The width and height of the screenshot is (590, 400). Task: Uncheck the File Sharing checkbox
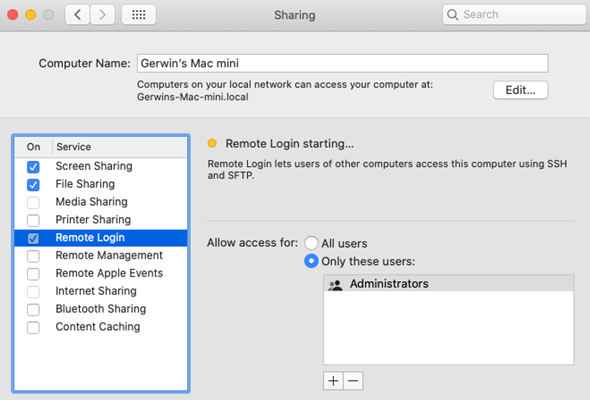coord(33,185)
